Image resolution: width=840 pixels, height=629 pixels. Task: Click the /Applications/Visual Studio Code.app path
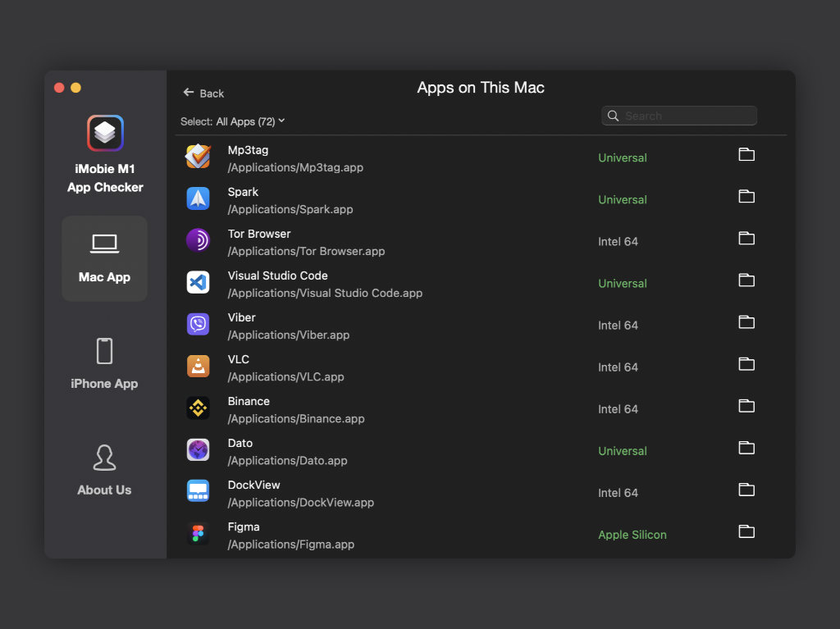click(x=325, y=293)
